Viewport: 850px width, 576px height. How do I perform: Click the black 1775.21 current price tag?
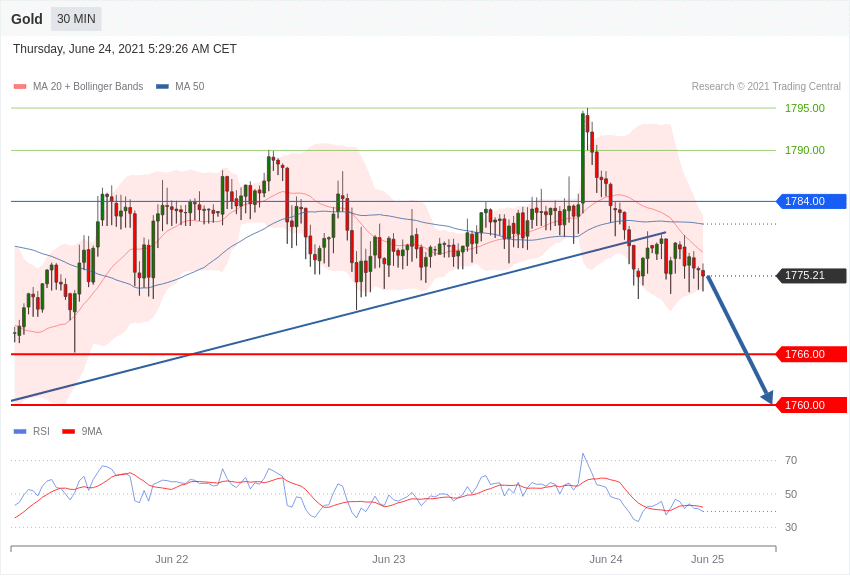point(812,275)
